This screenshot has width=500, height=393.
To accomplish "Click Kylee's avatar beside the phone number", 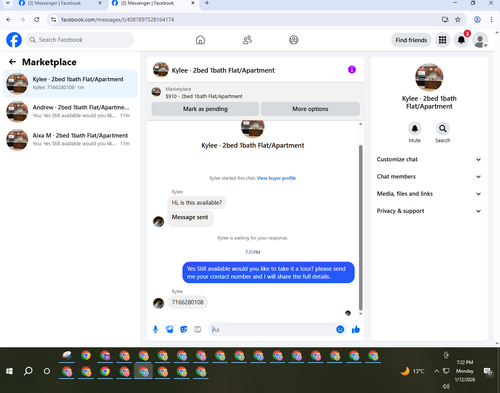I will [158, 303].
